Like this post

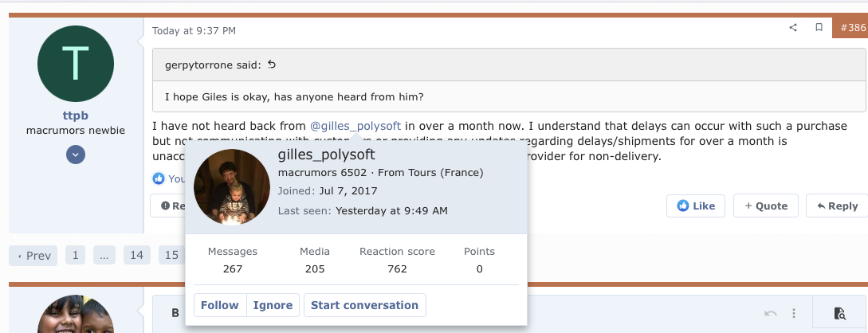(x=696, y=206)
